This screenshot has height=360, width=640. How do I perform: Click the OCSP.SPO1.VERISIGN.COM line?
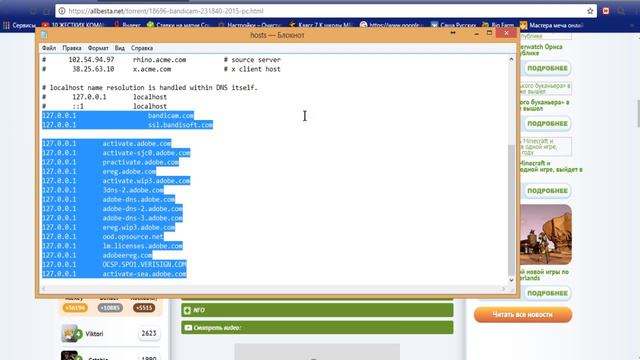pyautogui.click(x=114, y=264)
